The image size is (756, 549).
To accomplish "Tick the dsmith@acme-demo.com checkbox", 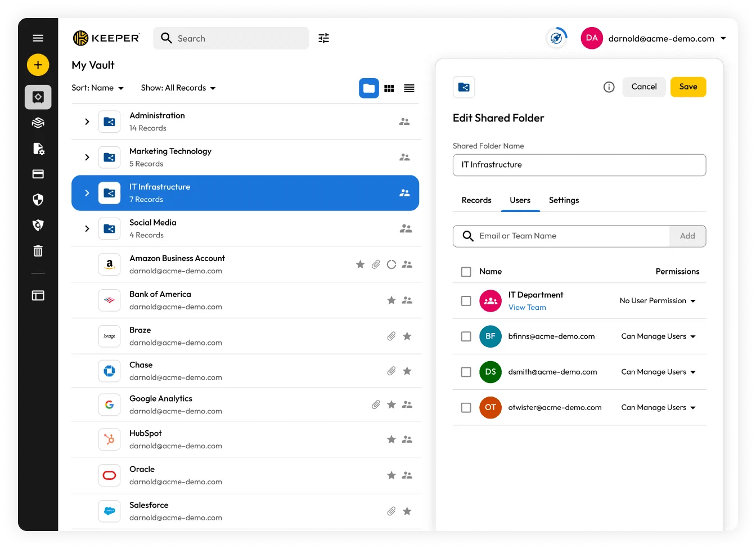I will click(x=466, y=372).
